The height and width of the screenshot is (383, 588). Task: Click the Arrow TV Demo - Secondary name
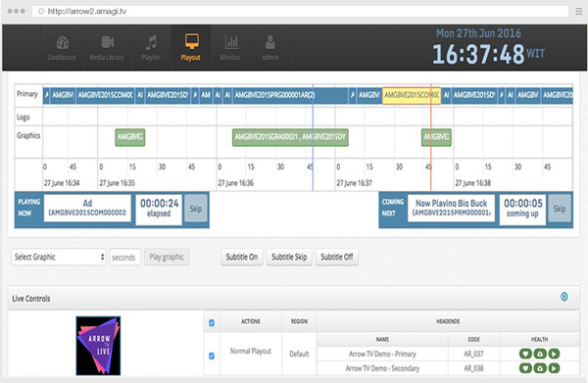coord(382,368)
